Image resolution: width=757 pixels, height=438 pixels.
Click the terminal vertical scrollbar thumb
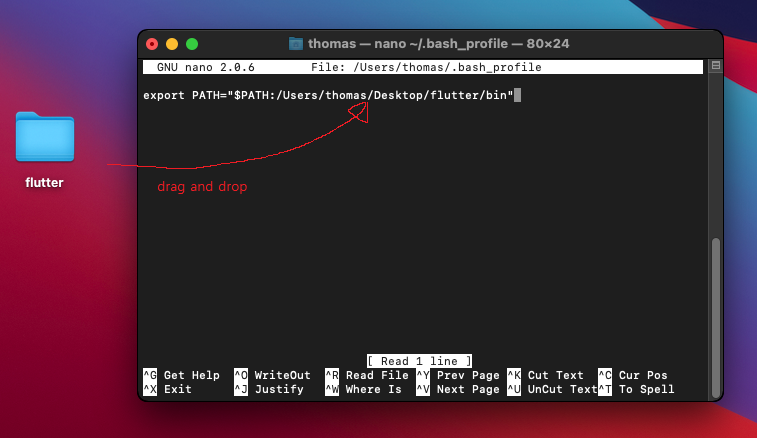[x=716, y=317]
